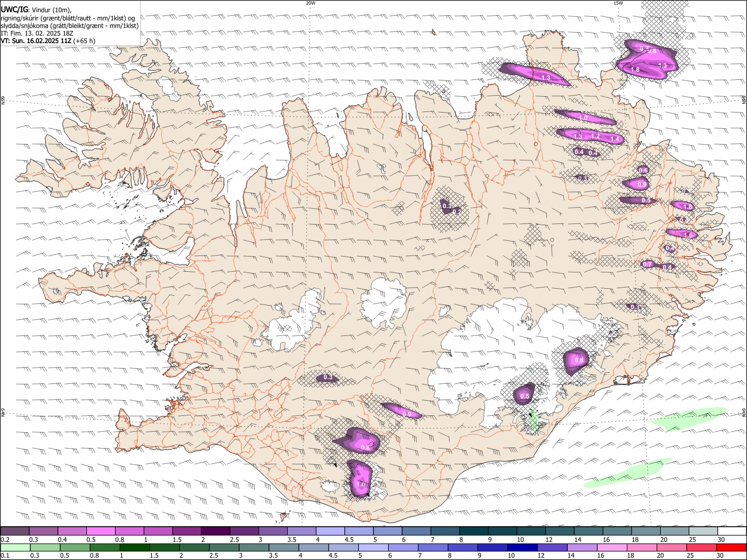747x560 pixels.
Task: Click the '12' label in upper legend row
Action: click(x=549, y=540)
